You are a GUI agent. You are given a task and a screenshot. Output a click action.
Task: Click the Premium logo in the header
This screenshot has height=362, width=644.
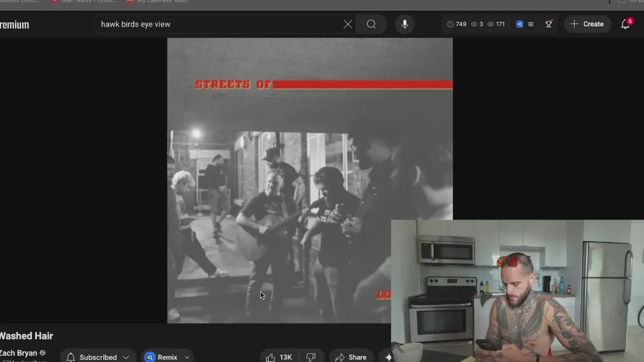[x=15, y=25]
